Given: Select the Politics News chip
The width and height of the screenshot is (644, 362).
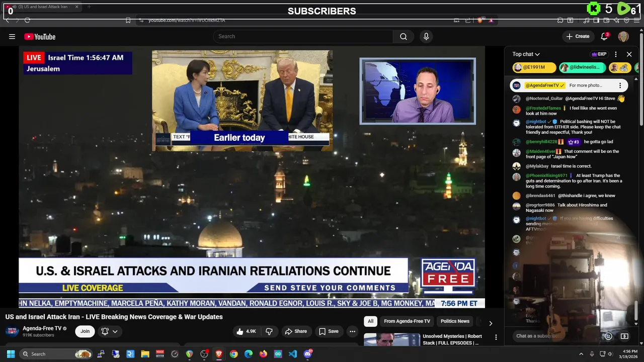Looking at the screenshot, I should (x=455, y=321).
